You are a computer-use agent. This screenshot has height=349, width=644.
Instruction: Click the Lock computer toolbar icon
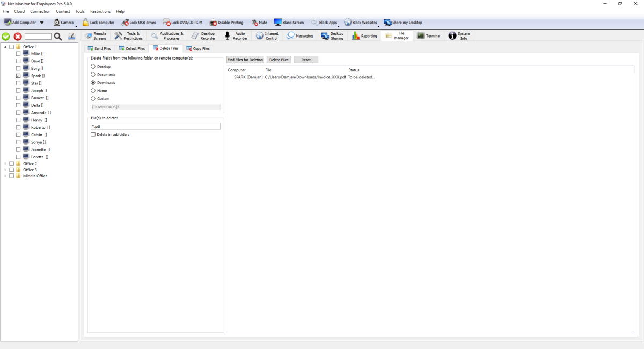tap(86, 23)
